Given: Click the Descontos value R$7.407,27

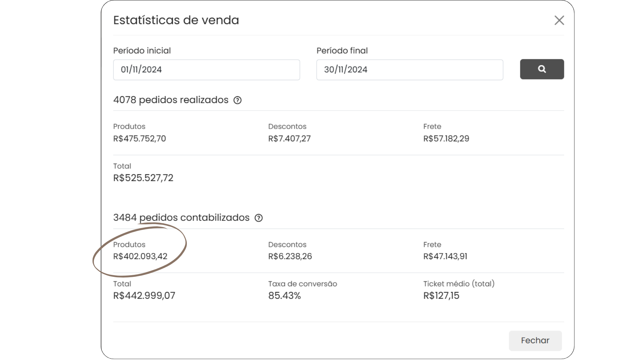Looking at the screenshot, I should click(289, 139).
